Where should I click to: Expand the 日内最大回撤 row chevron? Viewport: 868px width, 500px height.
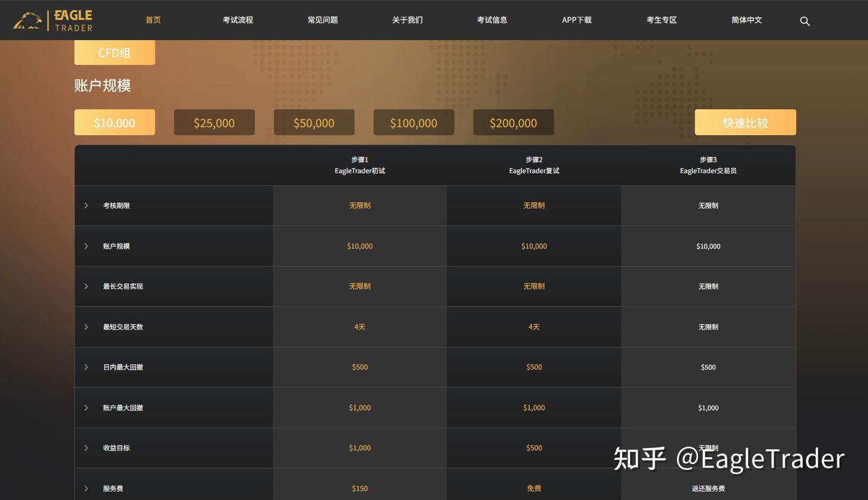86,367
